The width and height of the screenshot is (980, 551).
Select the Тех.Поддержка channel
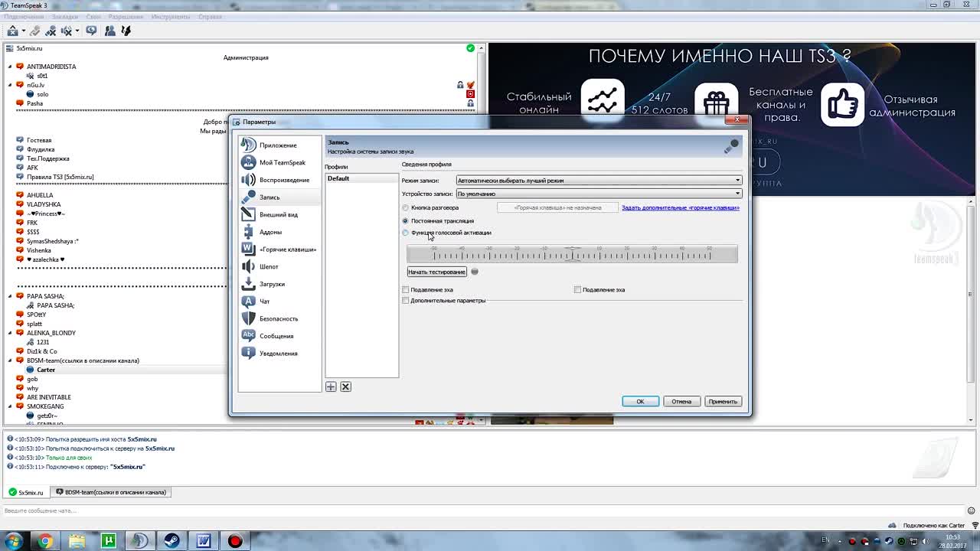[x=47, y=158]
